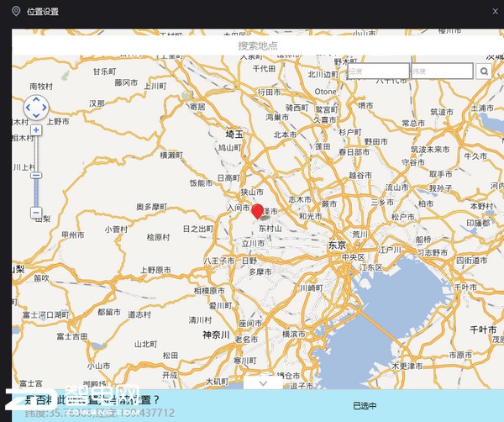The image size is (504, 422).
Task: Click the 东京 label on the map
Action: (x=338, y=245)
